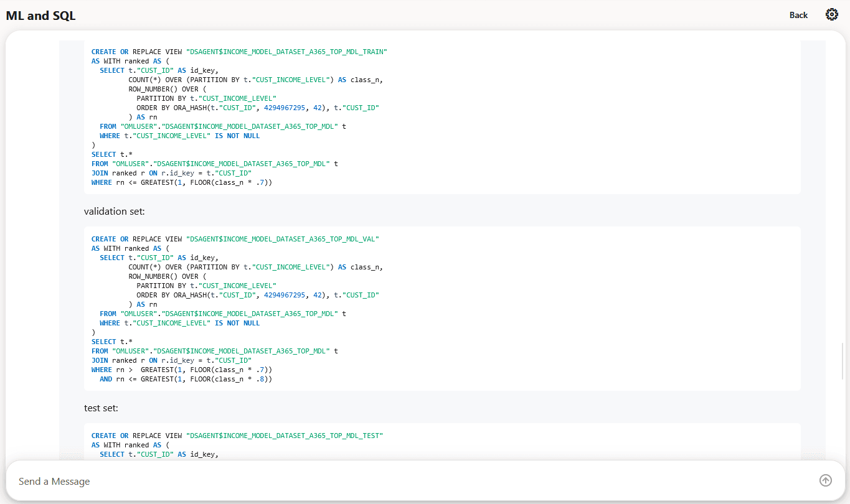Go back using the Back button
850x504 pixels.
[798, 15]
